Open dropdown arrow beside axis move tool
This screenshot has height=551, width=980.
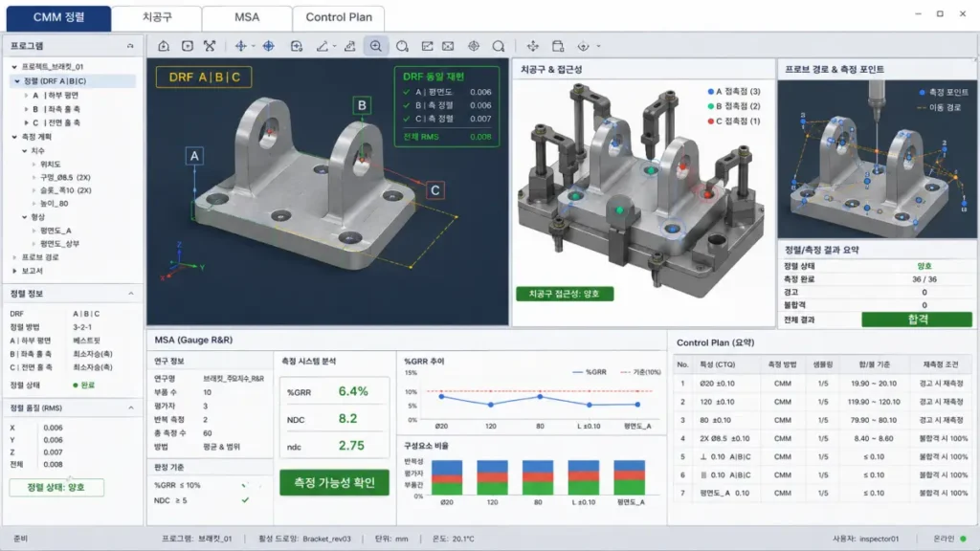pos(253,46)
